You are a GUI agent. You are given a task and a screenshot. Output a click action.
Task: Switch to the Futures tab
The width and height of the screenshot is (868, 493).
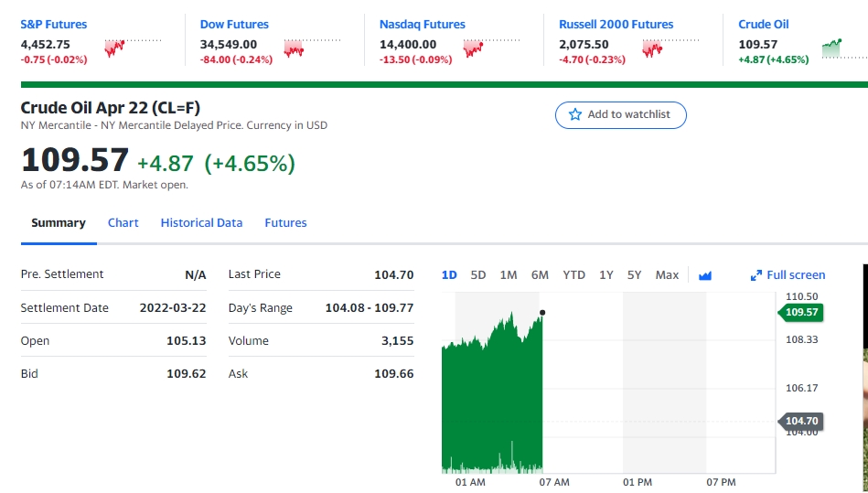(x=285, y=223)
